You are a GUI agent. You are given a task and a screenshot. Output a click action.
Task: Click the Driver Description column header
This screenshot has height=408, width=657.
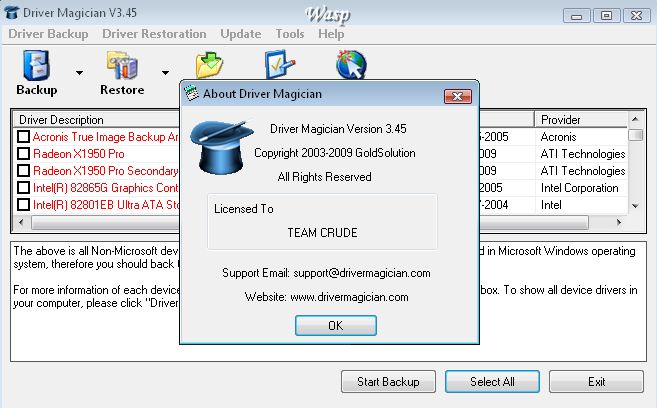coord(96,120)
